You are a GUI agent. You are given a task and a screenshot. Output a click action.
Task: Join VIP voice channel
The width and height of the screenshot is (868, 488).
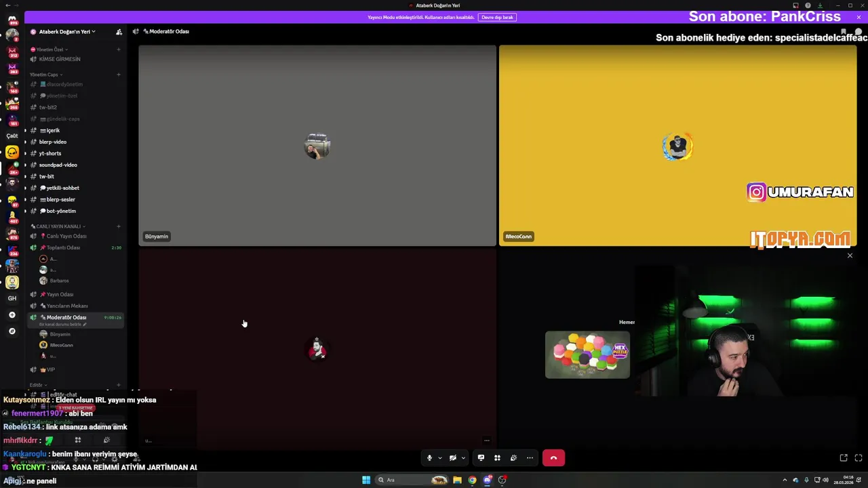(x=75, y=369)
